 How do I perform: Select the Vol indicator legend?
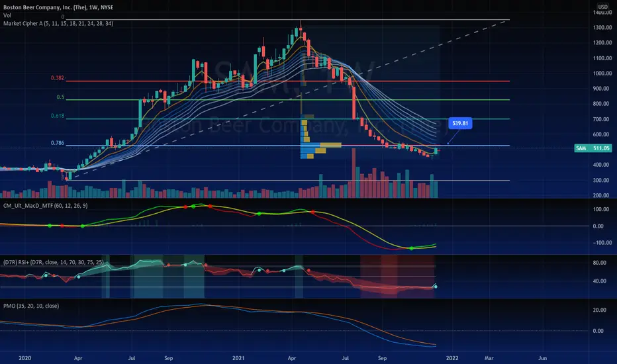[x=7, y=15]
